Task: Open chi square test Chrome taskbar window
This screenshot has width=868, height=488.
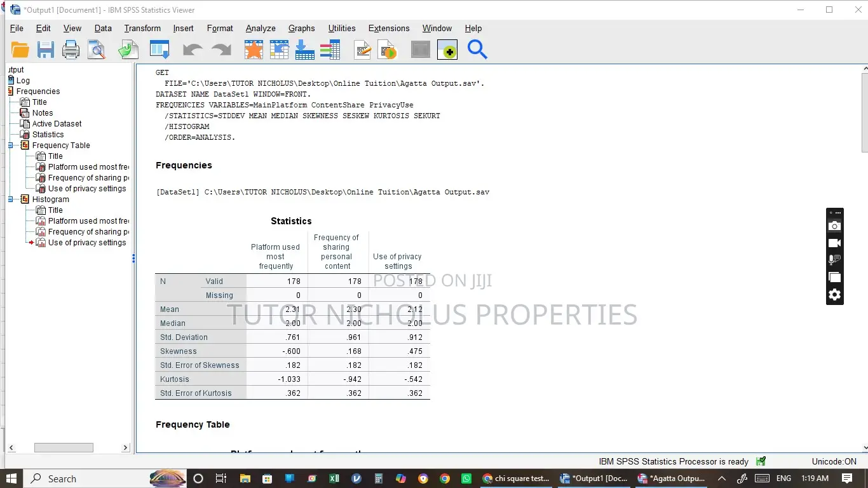Action: (515, 478)
